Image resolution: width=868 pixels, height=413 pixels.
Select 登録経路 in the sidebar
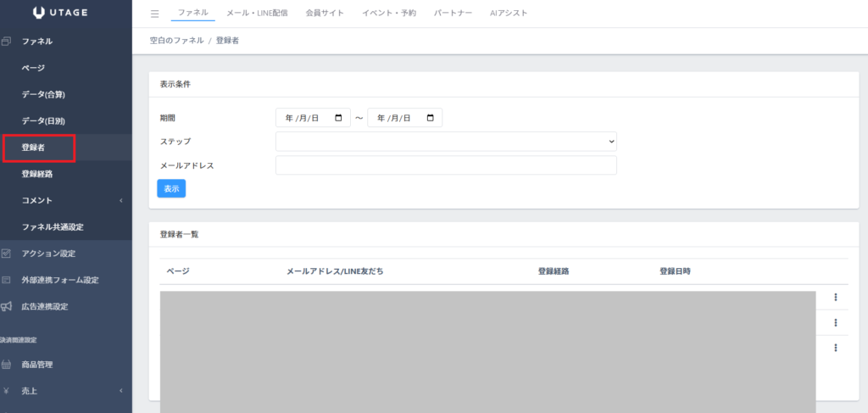[x=37, y=174]
